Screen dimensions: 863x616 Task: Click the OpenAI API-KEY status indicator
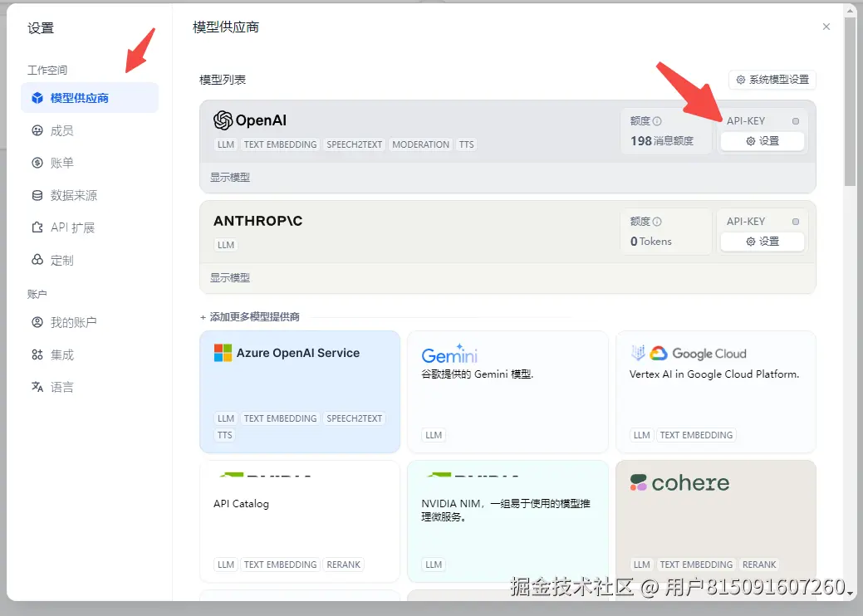pos(795,121)
